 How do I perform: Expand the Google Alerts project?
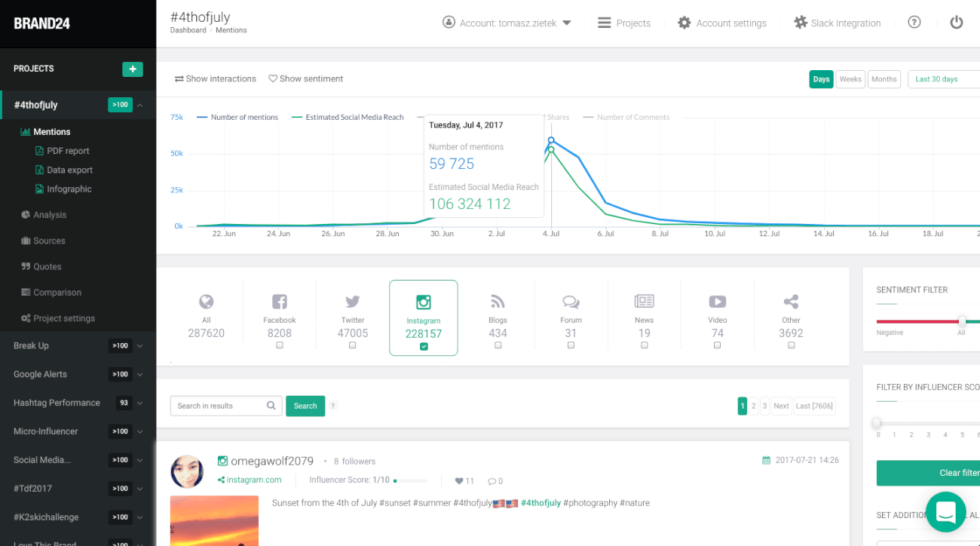(140, 375)
